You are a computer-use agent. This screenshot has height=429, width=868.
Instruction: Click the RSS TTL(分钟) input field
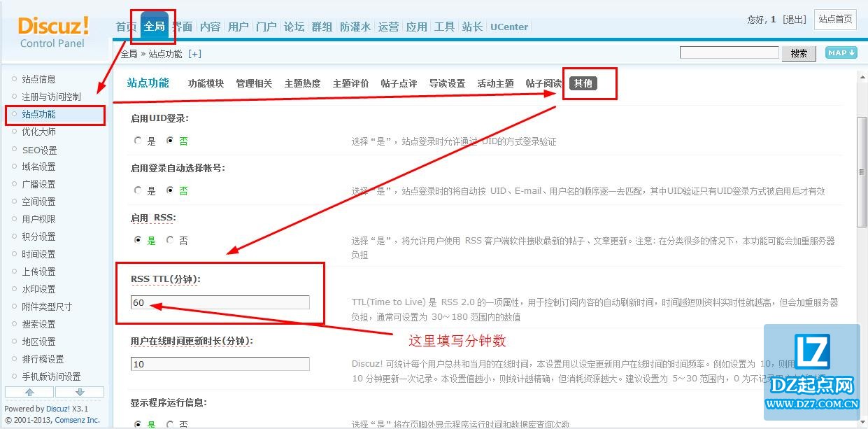point(220,302)
